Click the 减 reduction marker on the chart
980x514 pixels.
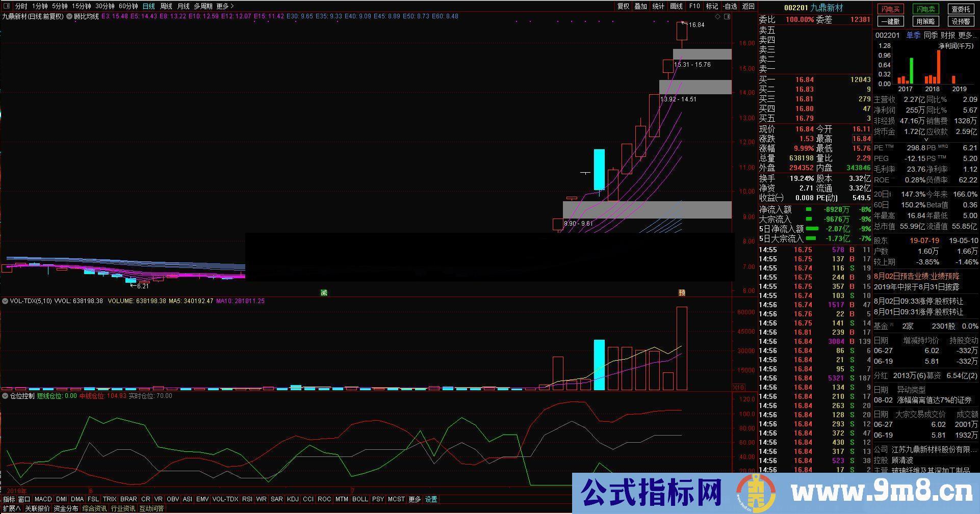(x=323, y=292)
